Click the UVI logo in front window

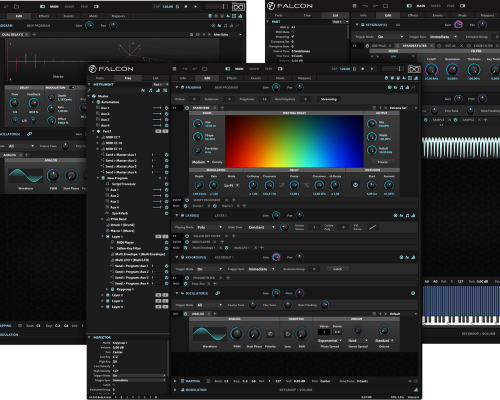(x=414, y=69)
